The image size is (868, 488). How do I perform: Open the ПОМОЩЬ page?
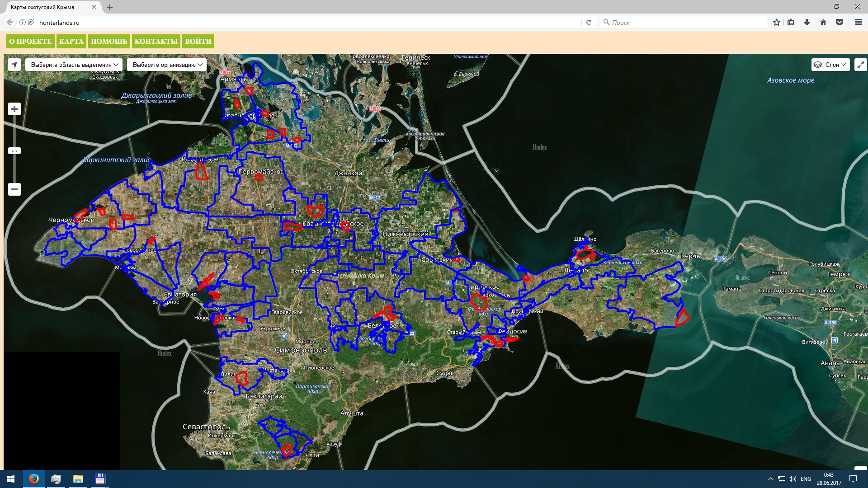pyautogui.click(x=109, y=41)
